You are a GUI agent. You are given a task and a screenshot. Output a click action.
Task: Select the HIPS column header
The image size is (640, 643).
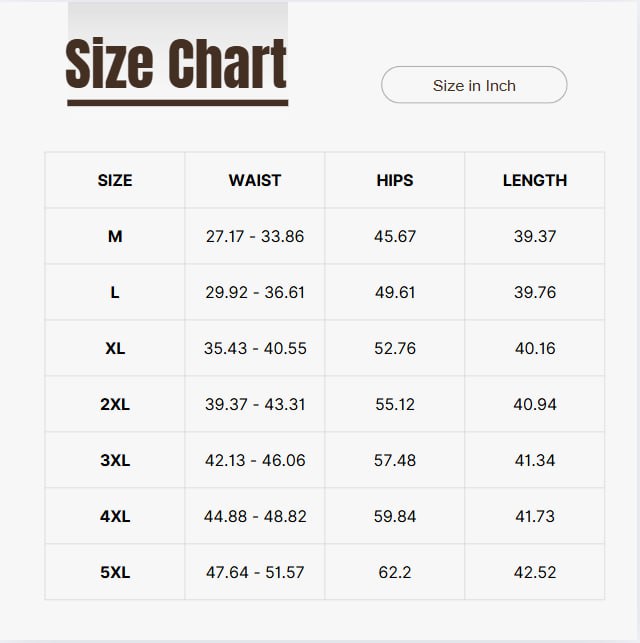pos(395,181)
